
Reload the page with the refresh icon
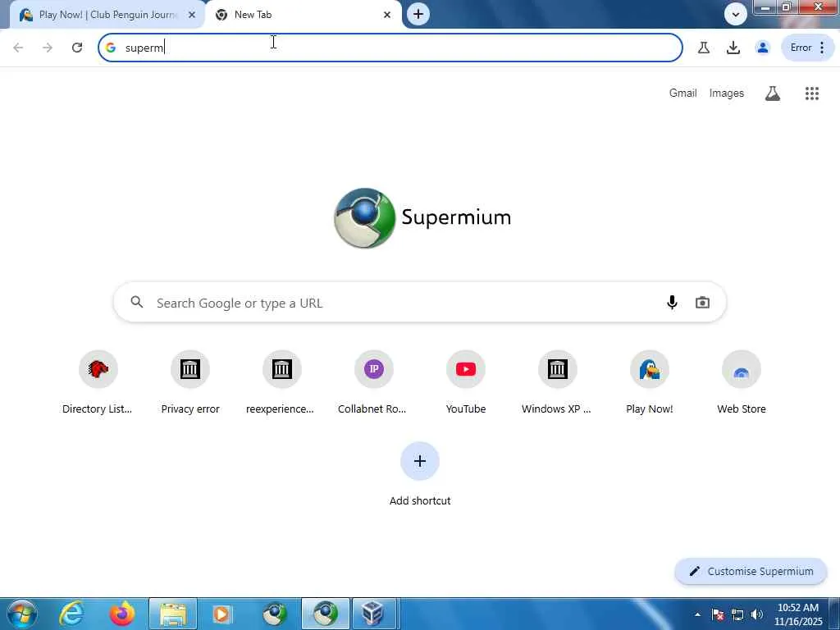point(77,48)
